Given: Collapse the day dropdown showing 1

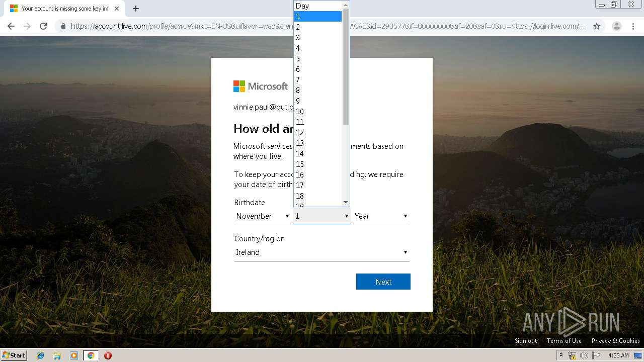Looking at the screenshot, I should pos(322,216).
